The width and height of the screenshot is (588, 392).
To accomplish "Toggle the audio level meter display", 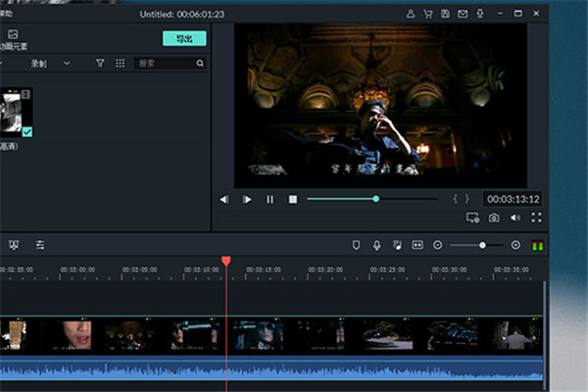I will point(536,244).
